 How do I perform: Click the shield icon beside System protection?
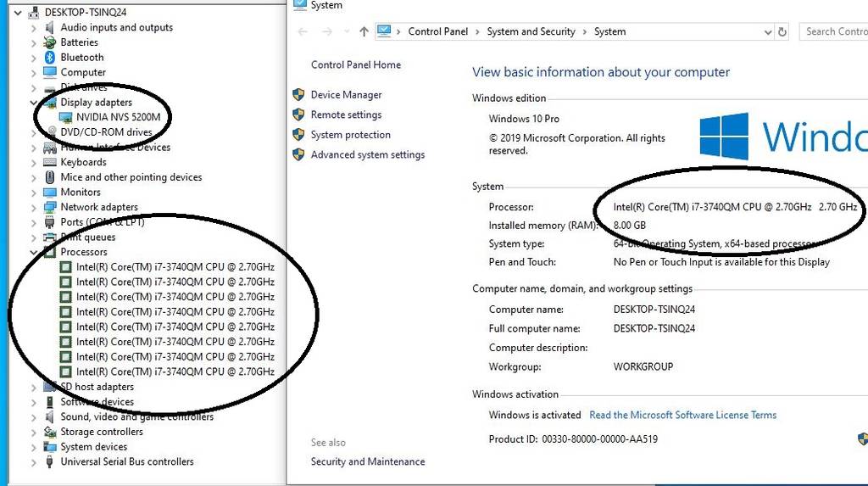(x=298, y=135)
